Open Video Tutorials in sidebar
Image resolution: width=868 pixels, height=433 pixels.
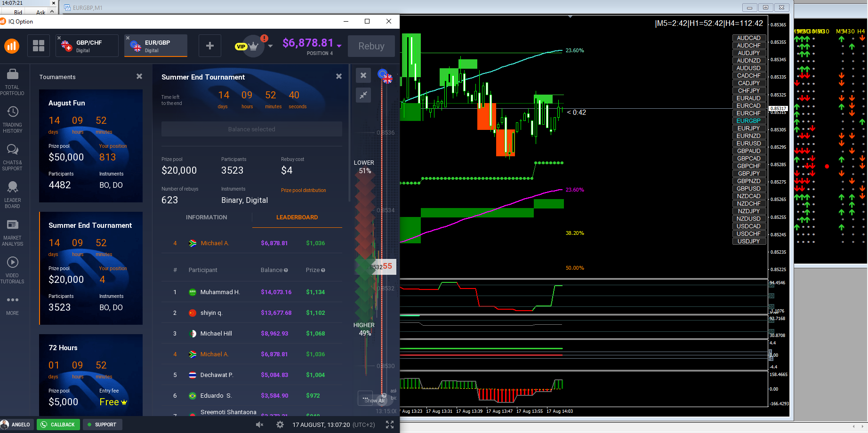12,271
